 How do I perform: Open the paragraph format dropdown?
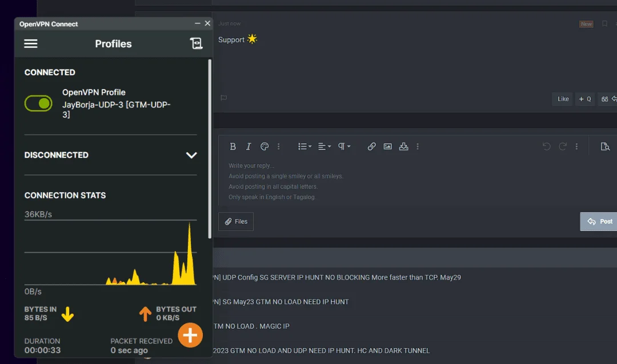(344, 147)
